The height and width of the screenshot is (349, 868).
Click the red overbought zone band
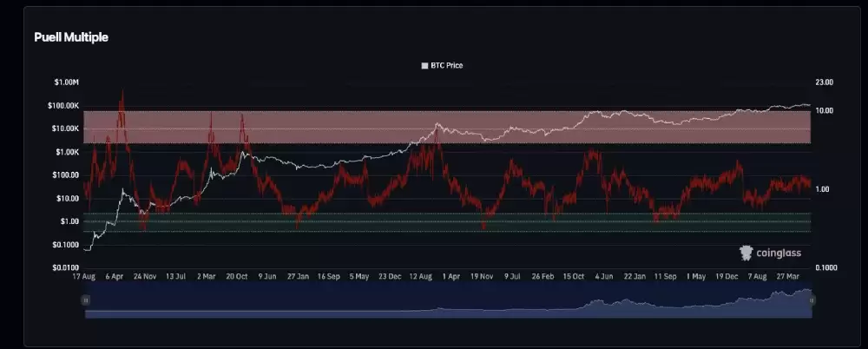pyautogui.click(x=448, y=127)
